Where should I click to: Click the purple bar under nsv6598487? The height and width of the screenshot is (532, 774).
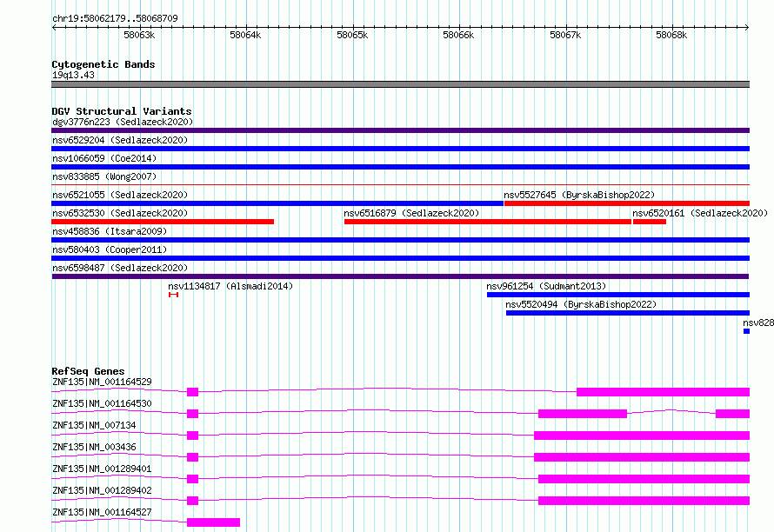point(400,276)
